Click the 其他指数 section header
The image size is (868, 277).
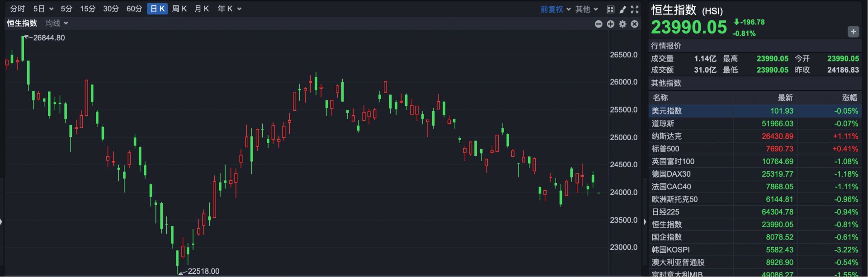(x=666, y=83)
